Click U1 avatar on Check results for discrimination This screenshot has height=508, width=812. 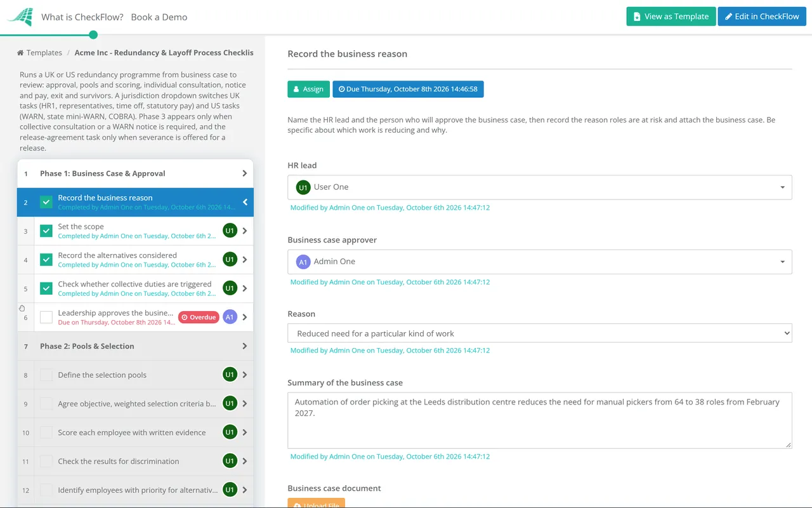[230, 461]
